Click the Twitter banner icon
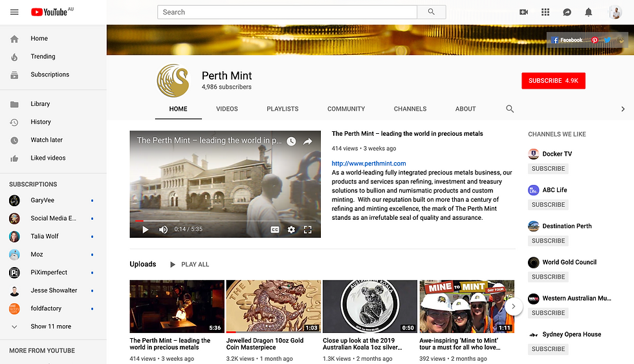The height and width of the screenshot is (364, 634). (607, 40)
